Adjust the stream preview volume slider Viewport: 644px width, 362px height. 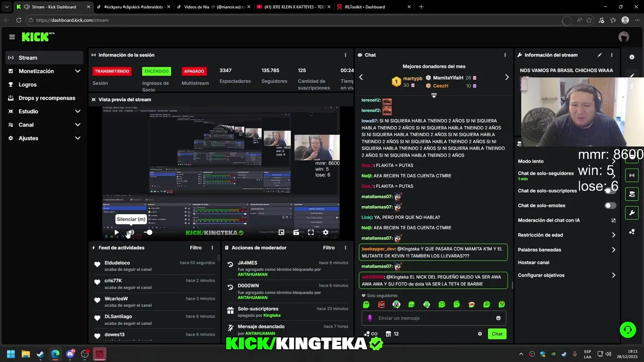pos(149,232)
